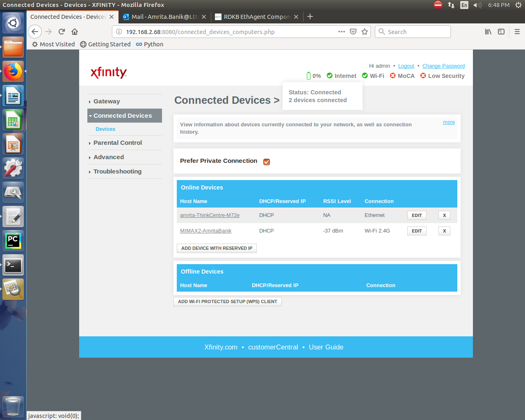Click Edit for amrita-ThinkCentre-M72e device

[417, 215]
